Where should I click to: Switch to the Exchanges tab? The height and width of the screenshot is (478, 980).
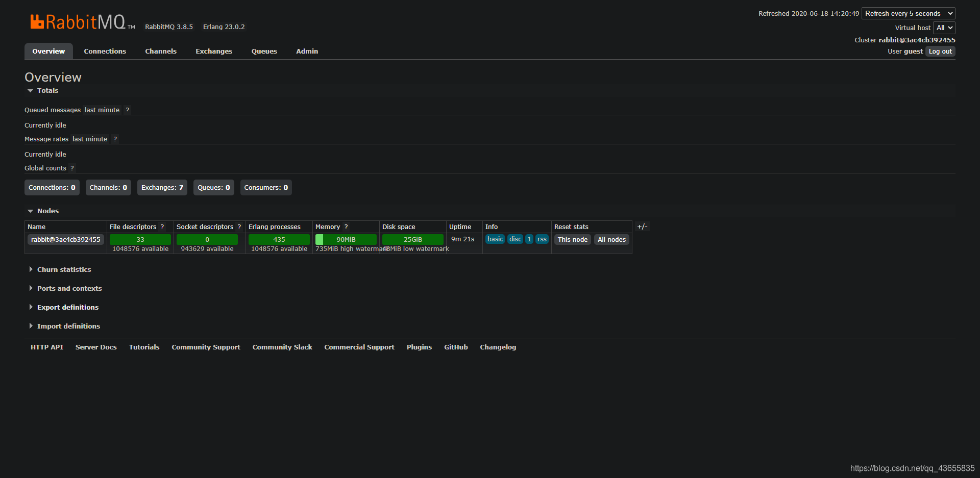pyautogui.click(x=214, y=51)
